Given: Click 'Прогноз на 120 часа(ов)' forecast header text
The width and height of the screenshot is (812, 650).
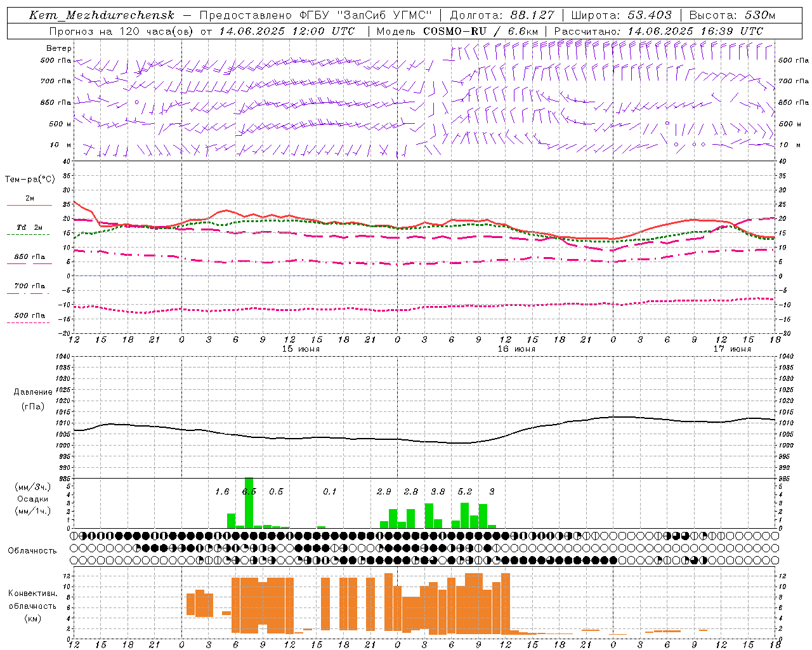Looking at the screenshot, I should [x=121, y=31].
